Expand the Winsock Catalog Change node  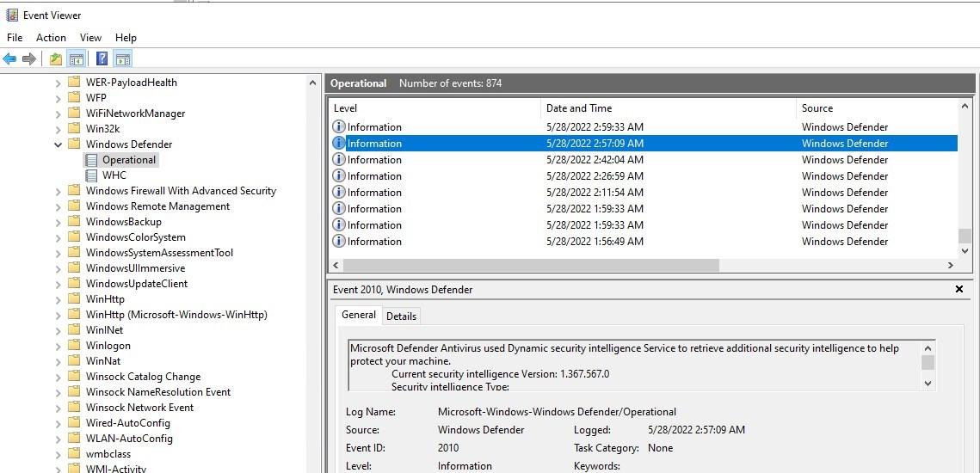pyautogui.click(x=59, y=377)
